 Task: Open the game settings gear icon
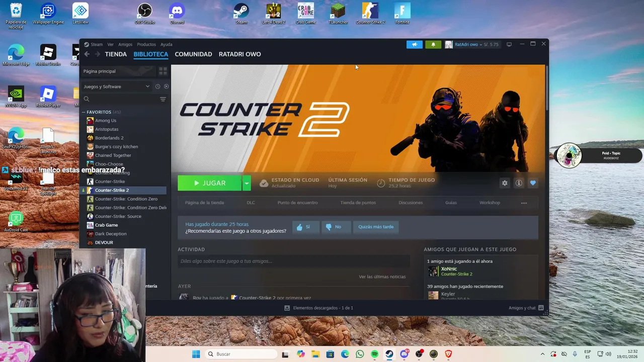[505, 183]
